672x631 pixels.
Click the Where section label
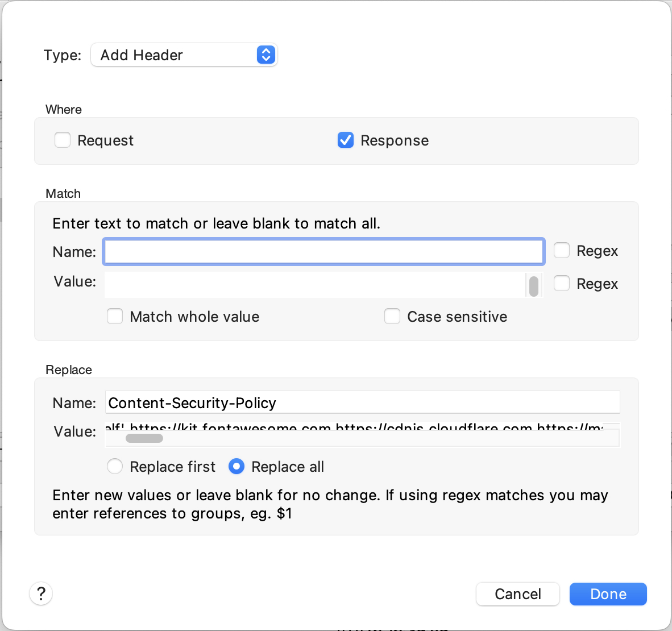coord(63,109)
